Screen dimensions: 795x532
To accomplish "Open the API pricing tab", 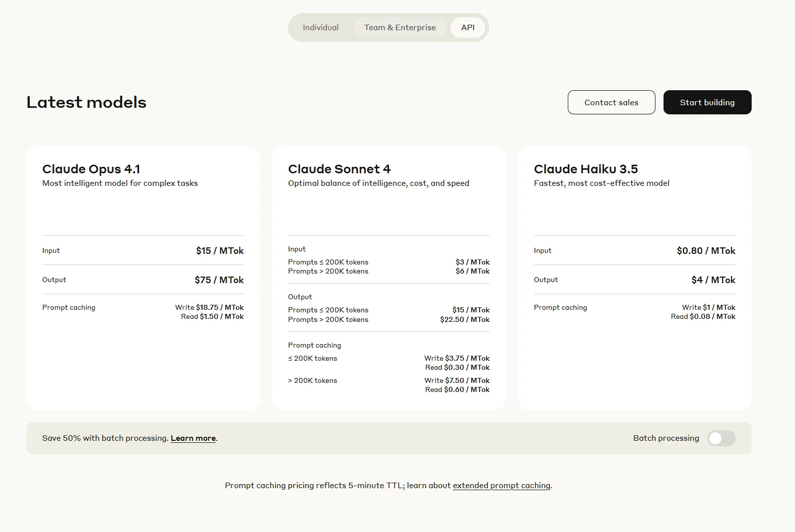I will tap(468, 28).
